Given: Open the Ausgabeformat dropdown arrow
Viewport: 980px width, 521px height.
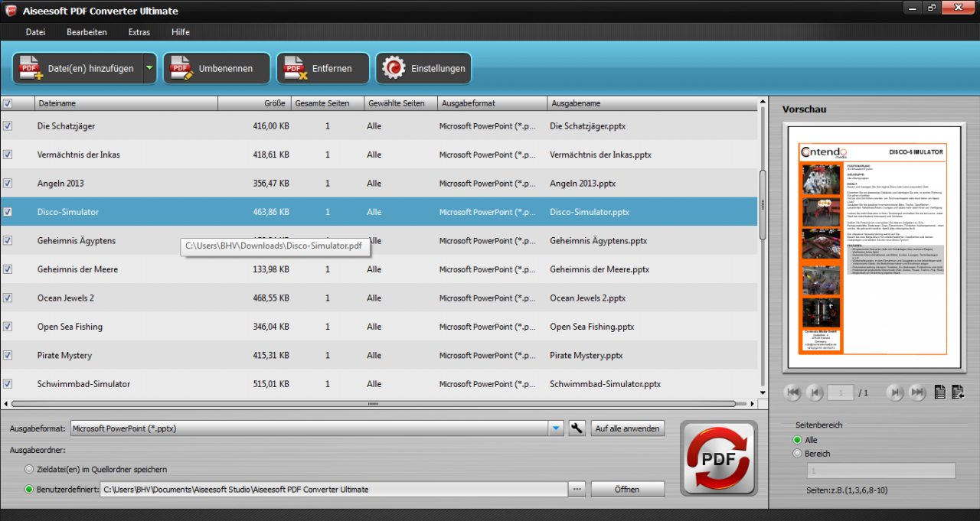Looking at the screenshot, I should (x=557, y=428).
